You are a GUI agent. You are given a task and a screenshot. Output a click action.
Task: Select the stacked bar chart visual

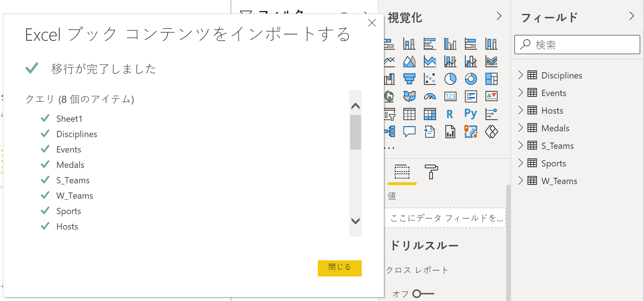(x=389, y=44)
